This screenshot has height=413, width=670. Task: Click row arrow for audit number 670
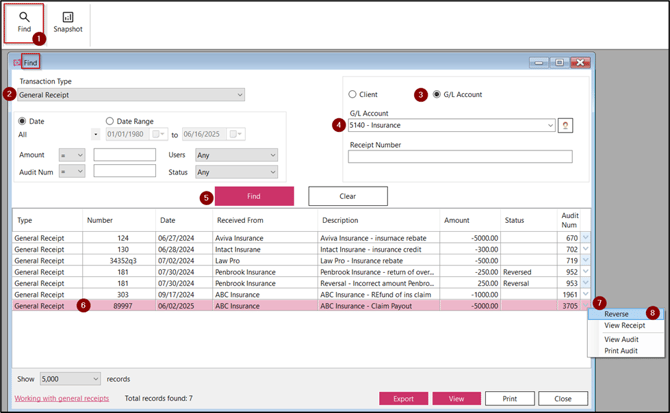click(584, 238)
